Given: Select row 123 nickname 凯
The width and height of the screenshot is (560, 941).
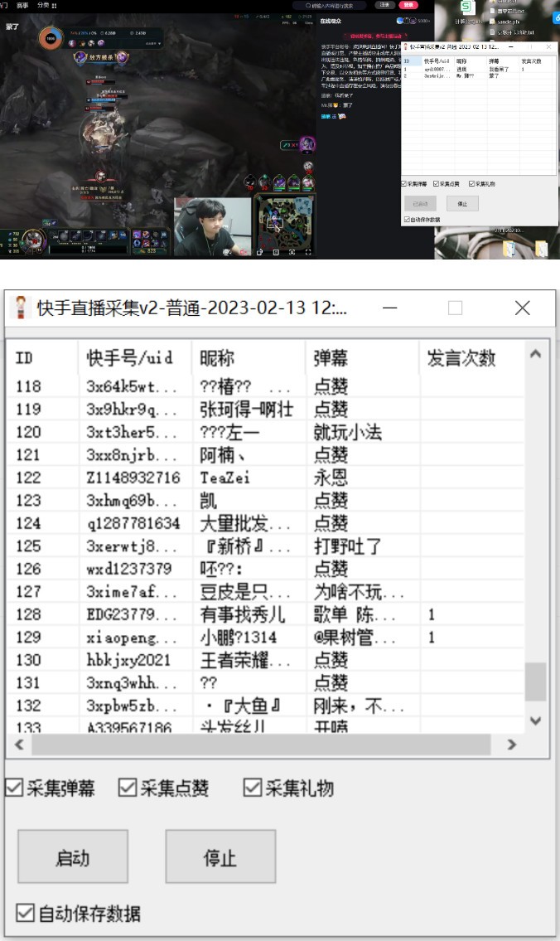Looking at the screenshot, I should point(209,500).
